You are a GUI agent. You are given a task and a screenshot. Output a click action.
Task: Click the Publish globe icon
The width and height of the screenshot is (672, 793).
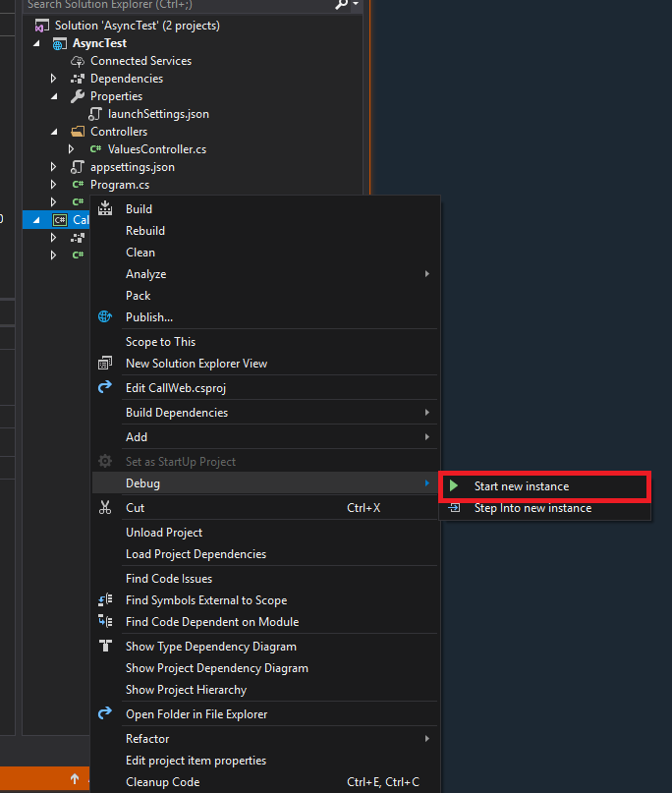point(105,316)
